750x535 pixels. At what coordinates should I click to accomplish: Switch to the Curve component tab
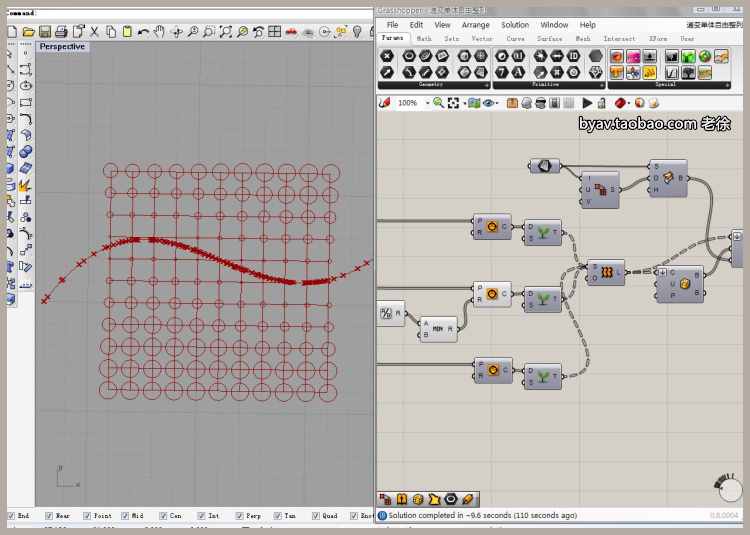[515, 39]
